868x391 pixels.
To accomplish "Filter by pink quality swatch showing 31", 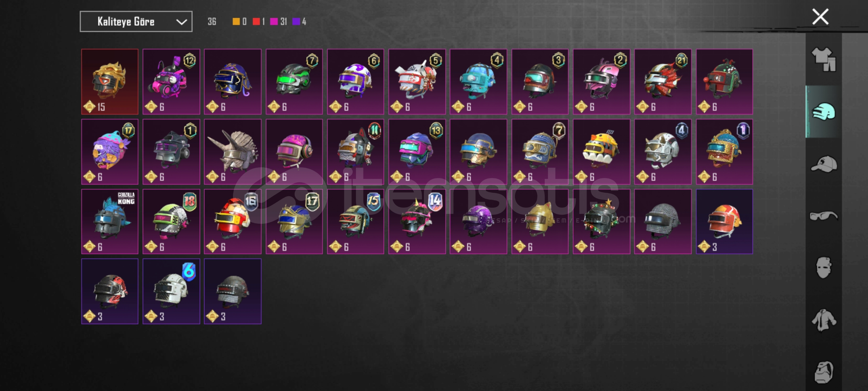I will [x=278, y=22].
